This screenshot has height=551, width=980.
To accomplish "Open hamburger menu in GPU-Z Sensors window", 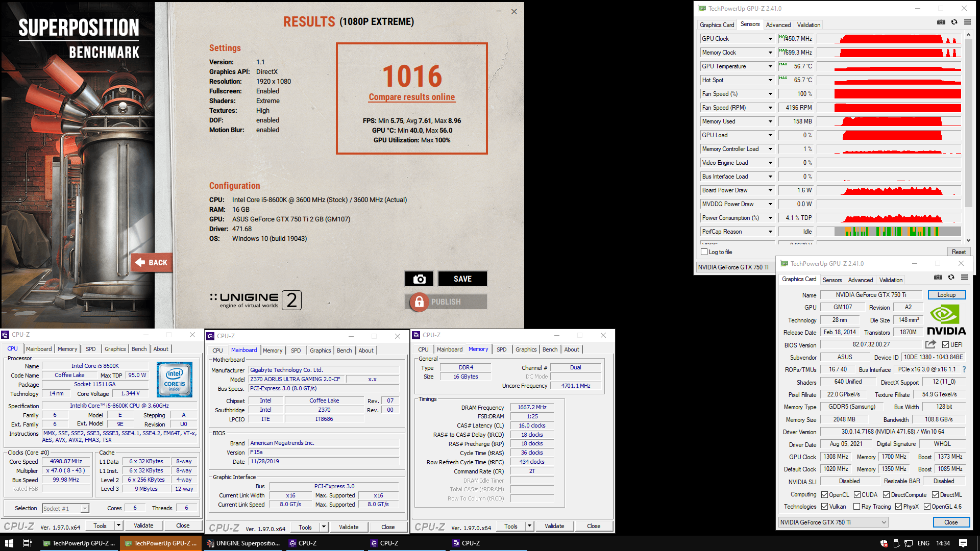I will (x=967, y=22).
